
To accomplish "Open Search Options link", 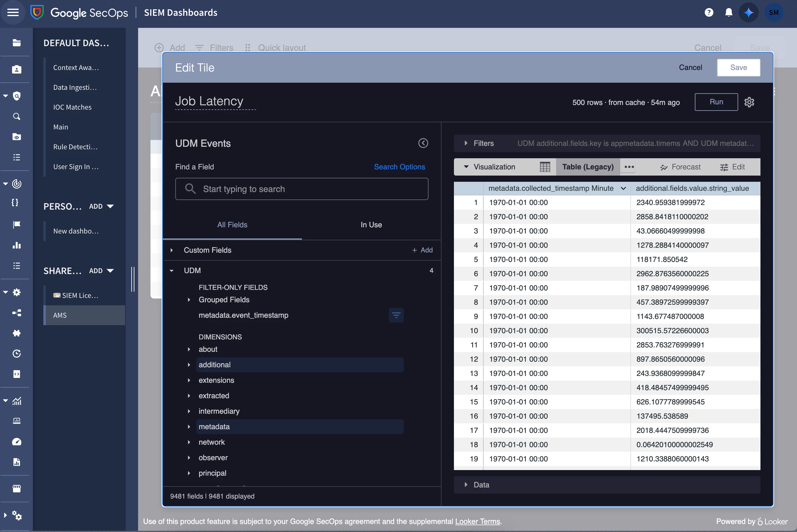I will point(399,167).
